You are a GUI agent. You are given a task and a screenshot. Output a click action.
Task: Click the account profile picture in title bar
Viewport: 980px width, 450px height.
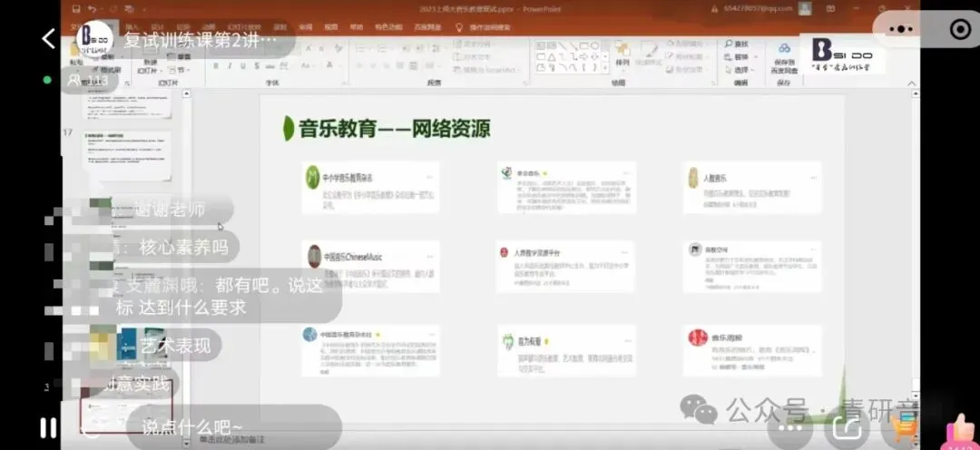pos(805,9)
